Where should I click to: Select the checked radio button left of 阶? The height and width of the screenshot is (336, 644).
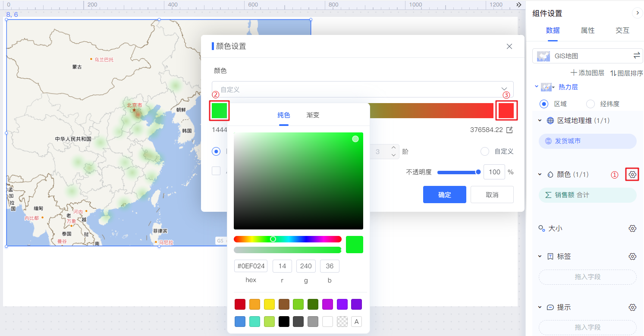pos(216,151)
